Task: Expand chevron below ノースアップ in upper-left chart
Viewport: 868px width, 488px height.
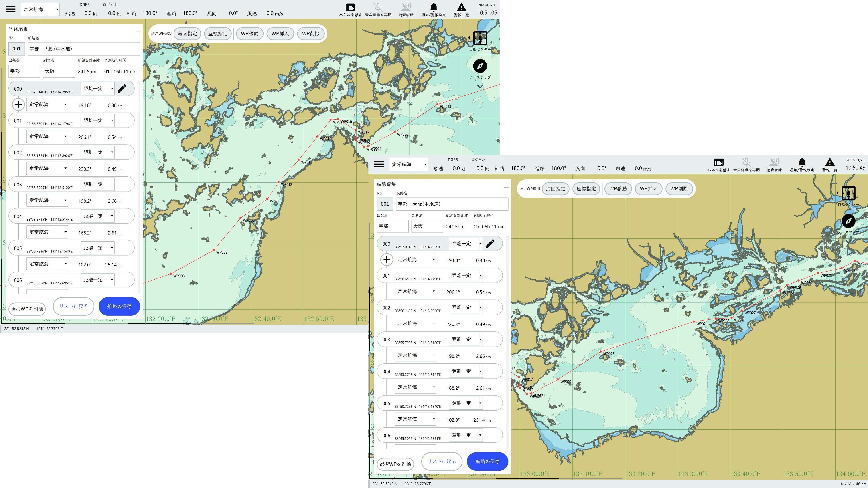Action: tap(480, 86)
